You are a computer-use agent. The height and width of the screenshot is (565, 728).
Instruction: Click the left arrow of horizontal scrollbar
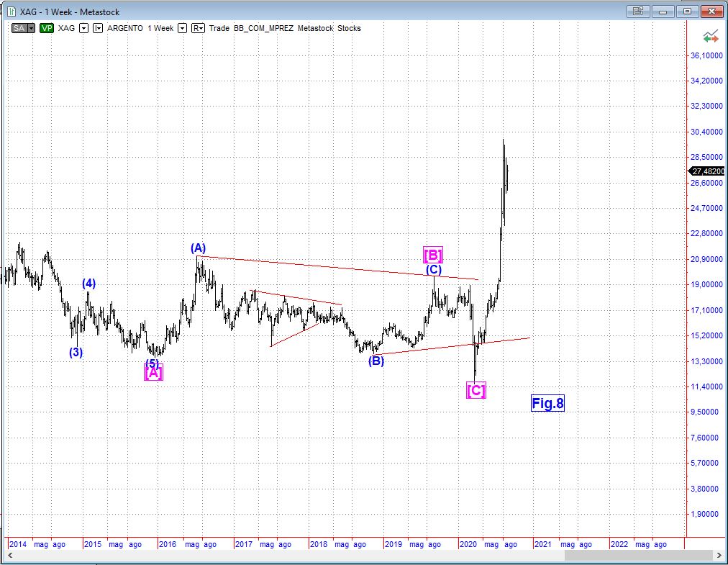tap(10, 555)
